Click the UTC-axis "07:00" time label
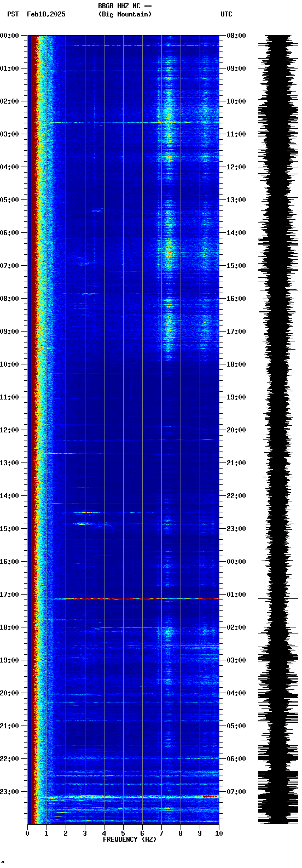The image size is (302, 868). point(236,792)
